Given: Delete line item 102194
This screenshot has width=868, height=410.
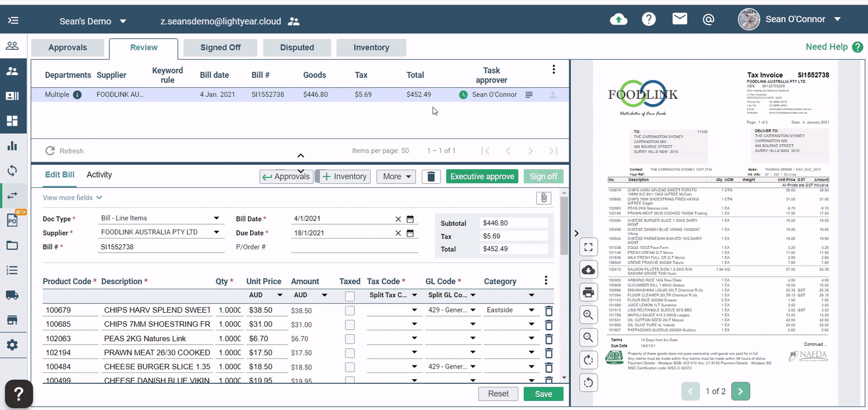Looking at the screenshot, I should [549, 353].
